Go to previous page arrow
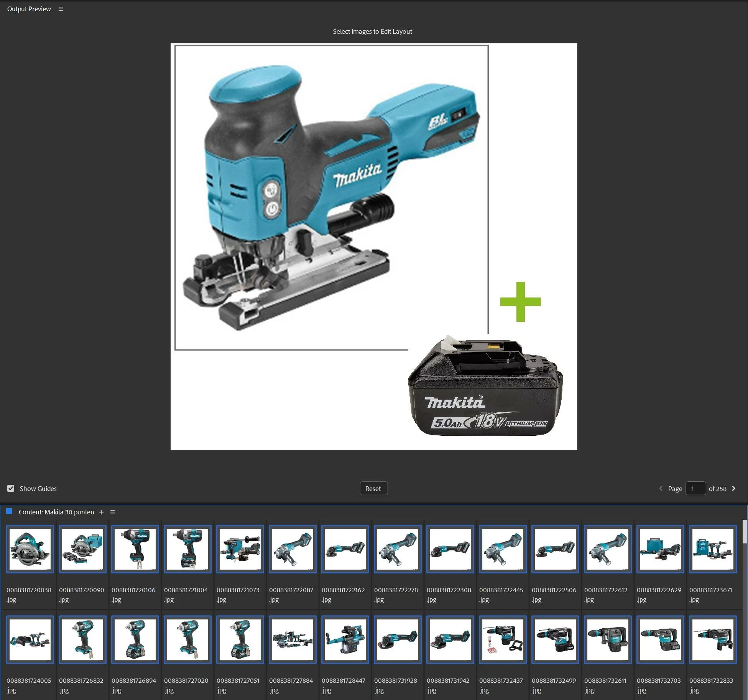The image size is (748, 700). click(661, 488)
